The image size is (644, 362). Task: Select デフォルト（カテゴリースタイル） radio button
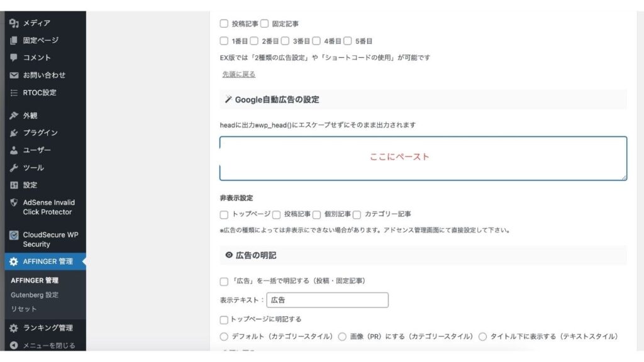pyautogui.click(x=224, y=337)
